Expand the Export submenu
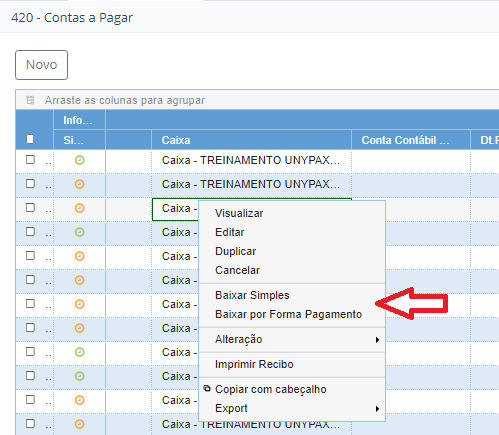 pos(292,408)
